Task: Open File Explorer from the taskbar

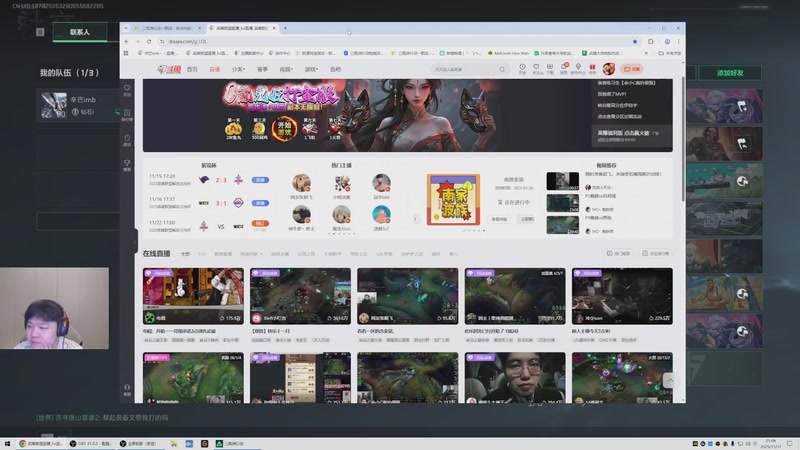Action: click(x=173, y=444)
